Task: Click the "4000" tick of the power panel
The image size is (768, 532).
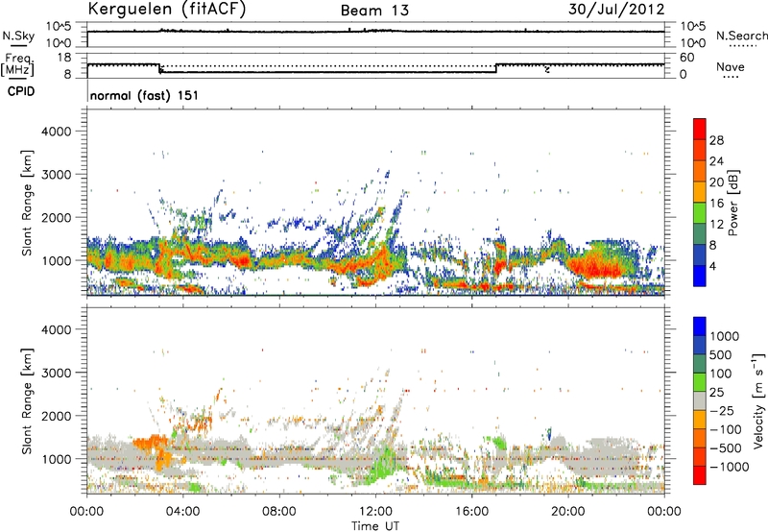Action: click(x=57, y=132)
